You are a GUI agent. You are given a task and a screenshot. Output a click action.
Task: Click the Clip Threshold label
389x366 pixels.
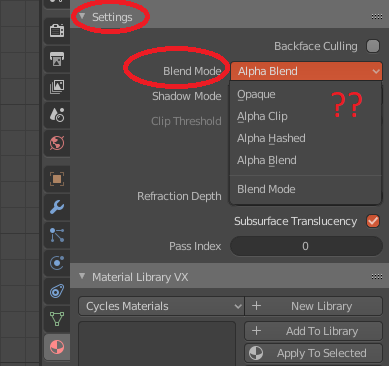(x=186, y=121)
